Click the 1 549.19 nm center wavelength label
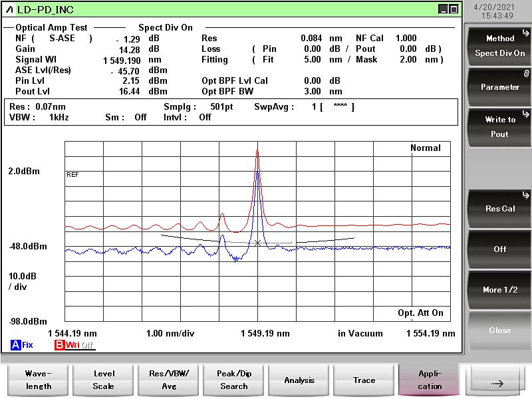The image size is (532, 399). tap(265, 333)
